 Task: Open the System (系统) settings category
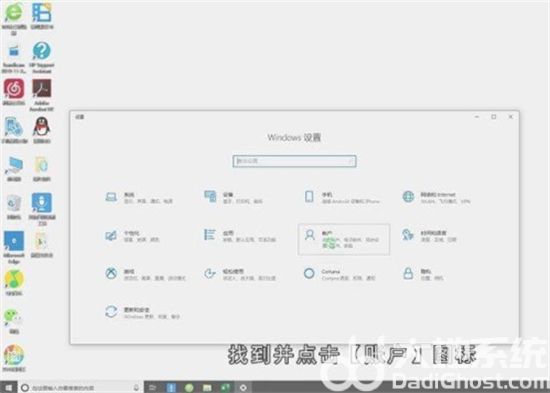coord(139,198)
